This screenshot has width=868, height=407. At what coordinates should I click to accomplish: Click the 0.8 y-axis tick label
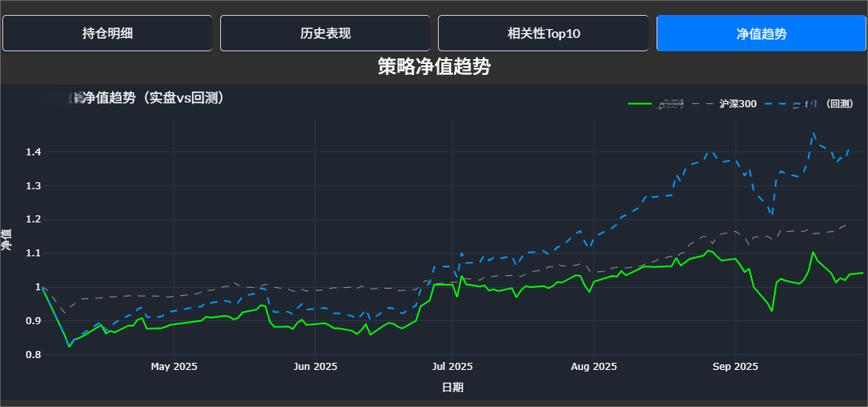click(x=32, y=355)
